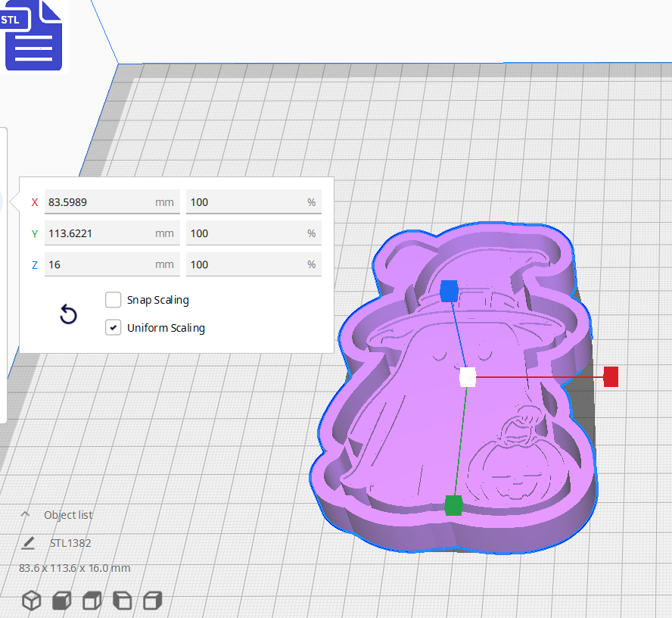672x618 pixels.
Task: Select the right side view
Action: [151, 600]
